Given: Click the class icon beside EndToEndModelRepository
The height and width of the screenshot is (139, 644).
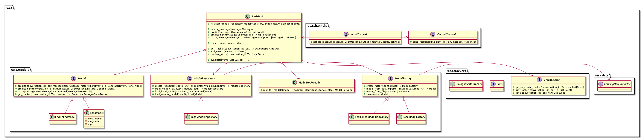Looking at the screenshot, I should (352, 117).
